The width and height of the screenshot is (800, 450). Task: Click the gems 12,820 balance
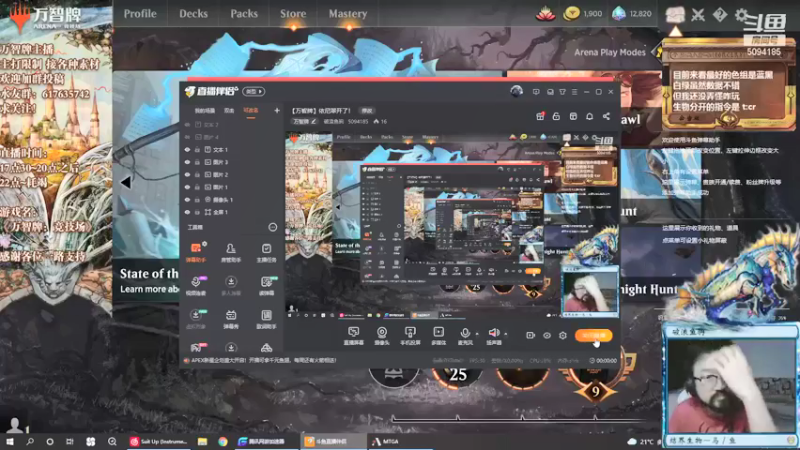coord(632,14)
